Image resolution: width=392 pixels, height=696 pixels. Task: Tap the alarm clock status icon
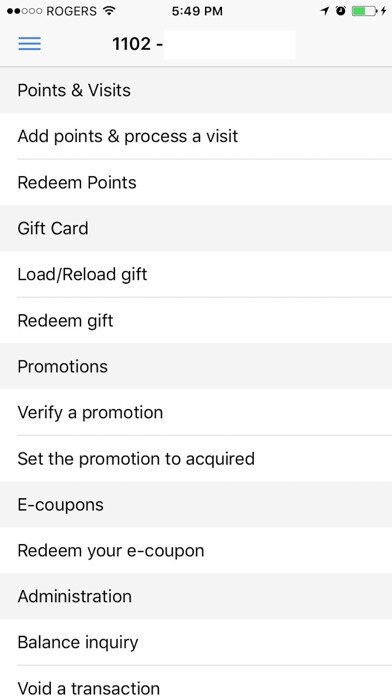click(x=341, y=11)
